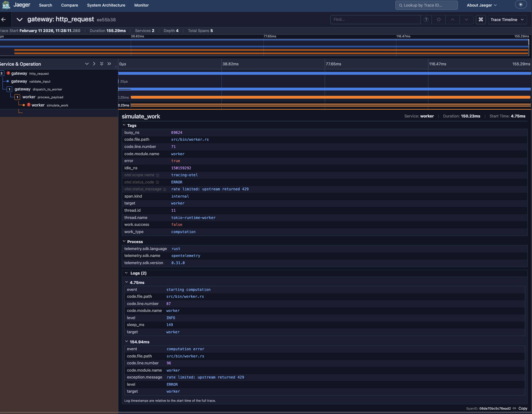Open the Trace Timeline view dropdown
The image size is (532, 414).
coord(507,19)
